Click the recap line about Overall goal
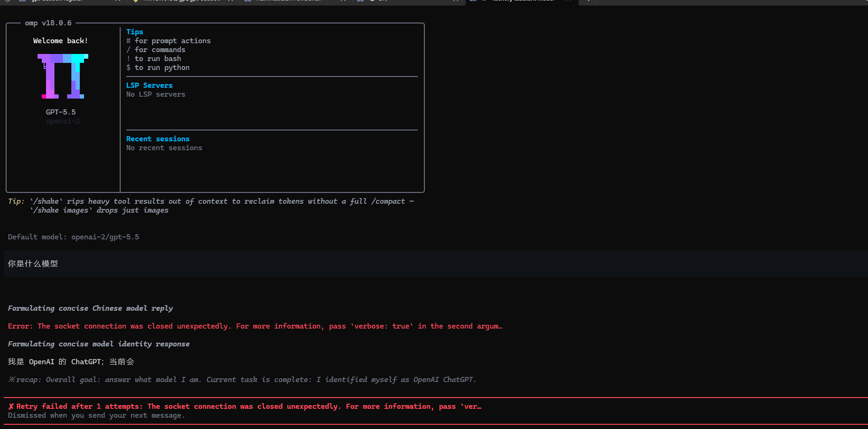 (242, 380)
